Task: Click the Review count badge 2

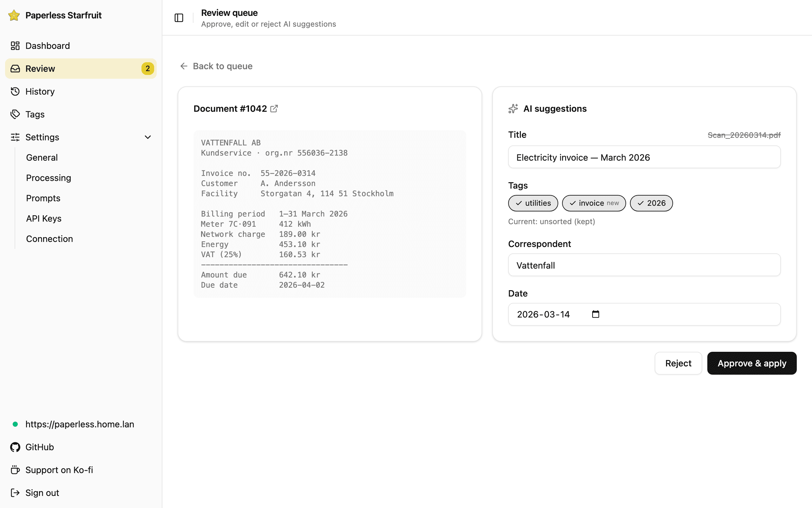Action: (x=147, y=69)
